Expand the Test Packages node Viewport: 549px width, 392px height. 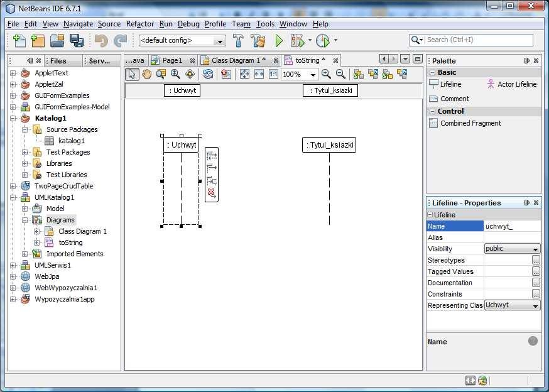click(25, 153)
